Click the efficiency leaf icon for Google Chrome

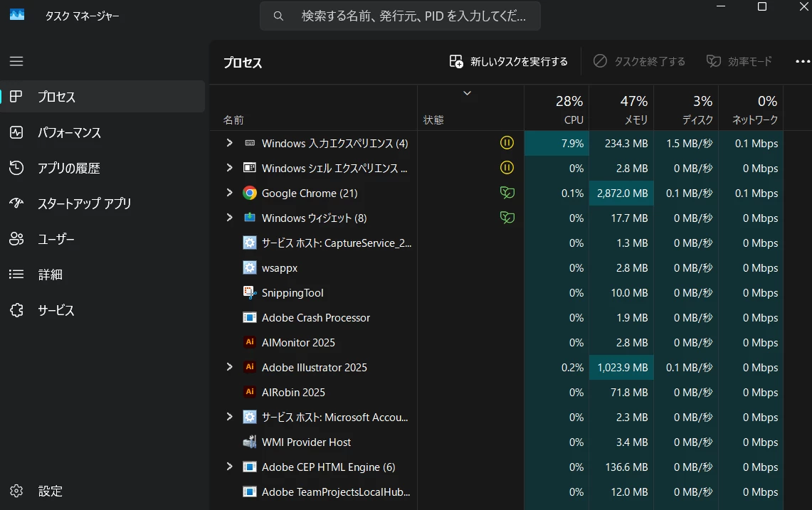[x=507, y=193]
